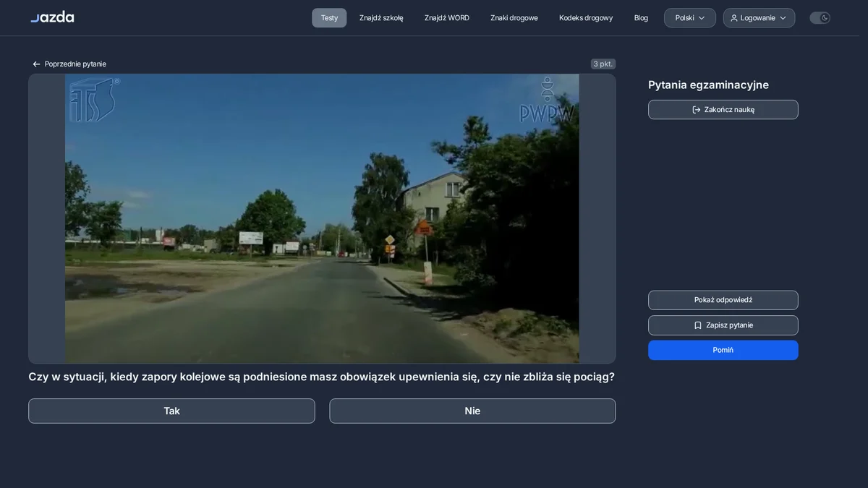Image resolution: width=868 pixels, height=488 pixels.
Task: Open the Blog link
Action: (641, 18)
